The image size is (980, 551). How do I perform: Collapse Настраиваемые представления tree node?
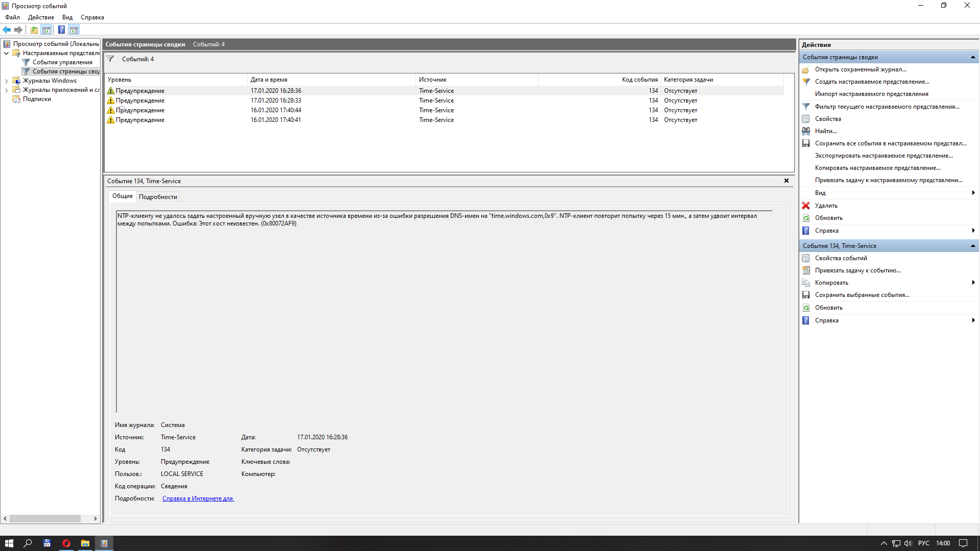6,53
